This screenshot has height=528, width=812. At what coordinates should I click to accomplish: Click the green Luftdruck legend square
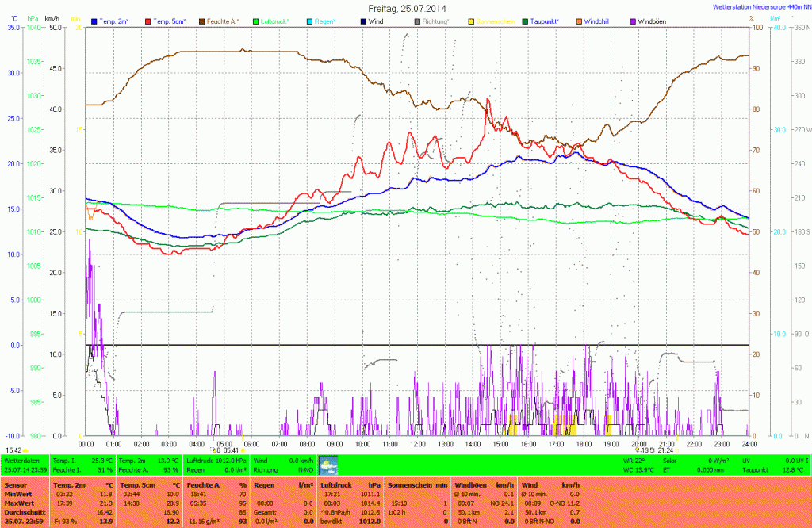pyautogui.click(x=256, y=21)
